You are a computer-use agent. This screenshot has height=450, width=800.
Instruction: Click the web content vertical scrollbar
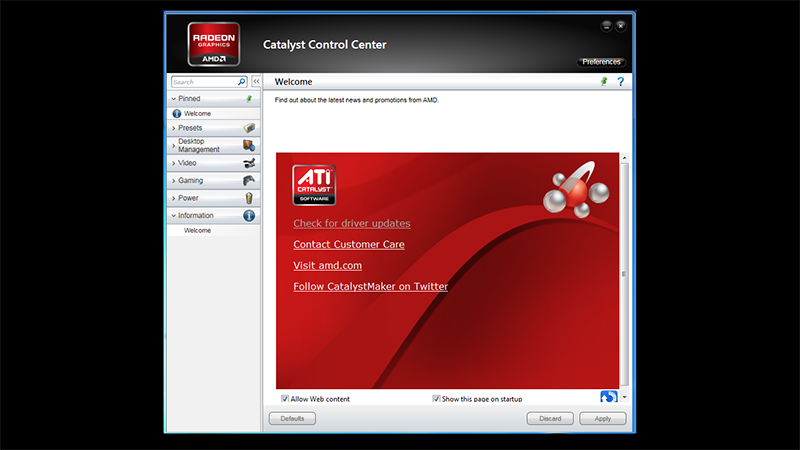click(624, 274)
